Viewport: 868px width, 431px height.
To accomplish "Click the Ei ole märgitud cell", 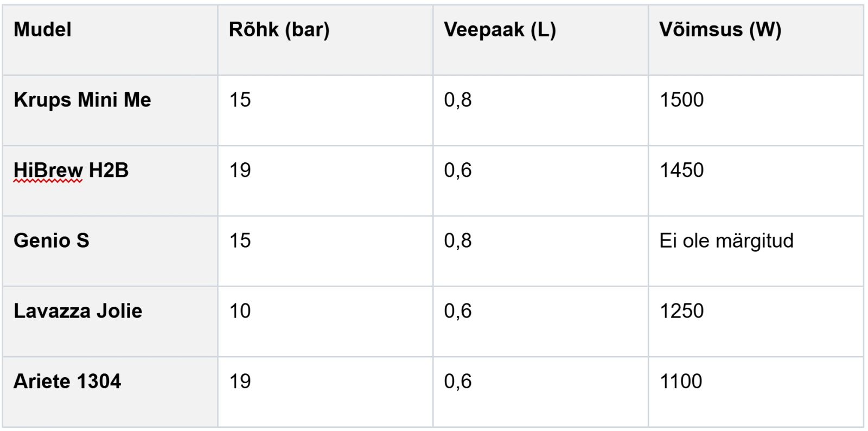I will click(x=756, y=251).
